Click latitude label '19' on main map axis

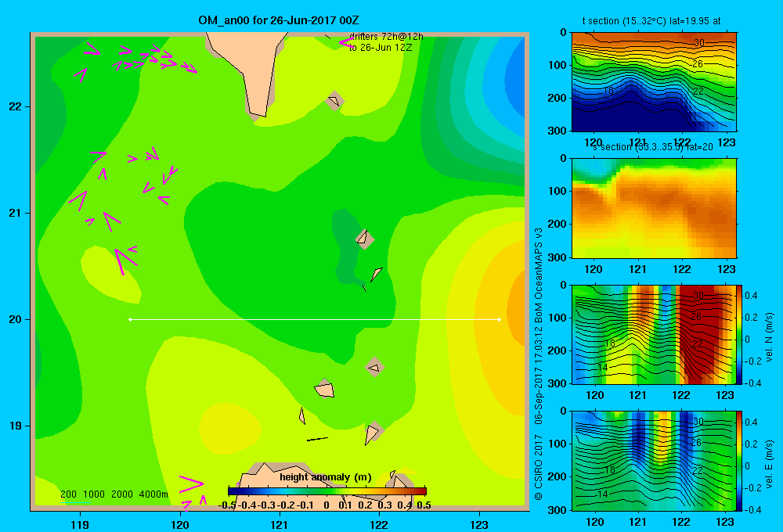pos(16,426)
